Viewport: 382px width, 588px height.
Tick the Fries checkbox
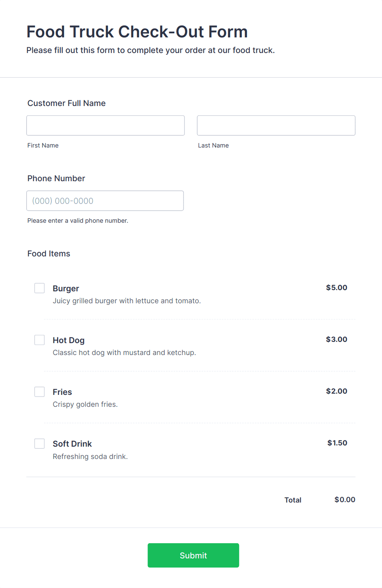click(39, 392)
